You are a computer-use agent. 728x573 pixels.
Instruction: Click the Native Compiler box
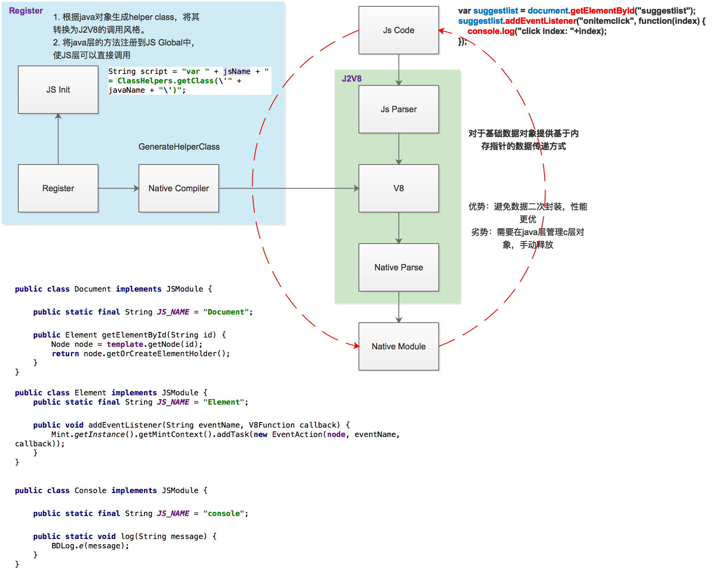coord(178,188)
